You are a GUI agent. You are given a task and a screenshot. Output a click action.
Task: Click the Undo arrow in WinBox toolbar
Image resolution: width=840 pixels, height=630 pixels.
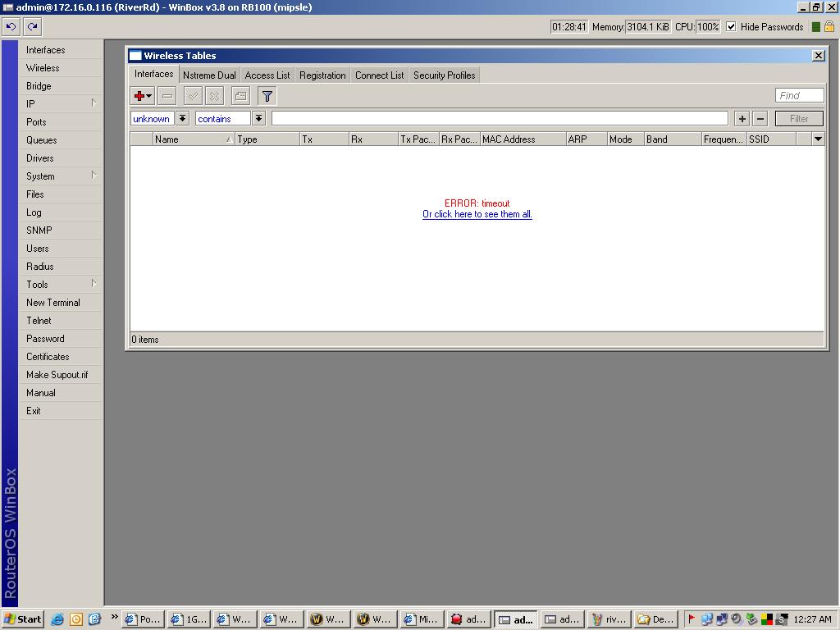[x=11, y=26]
